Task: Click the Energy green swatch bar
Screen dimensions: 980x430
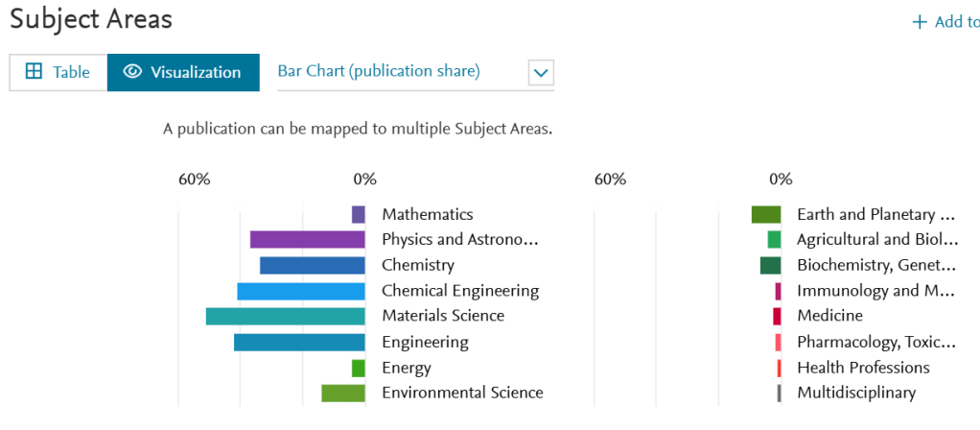Action: [358, 368]
